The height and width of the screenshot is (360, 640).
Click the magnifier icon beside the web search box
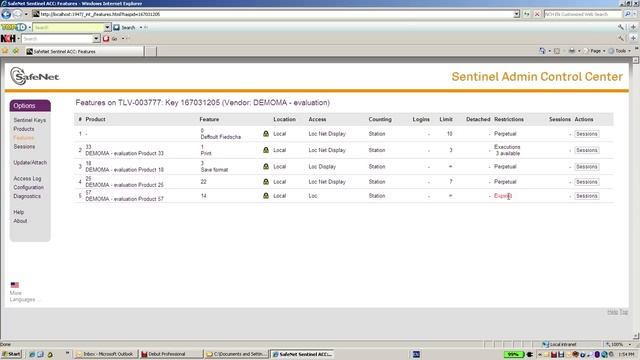(627, 14)
